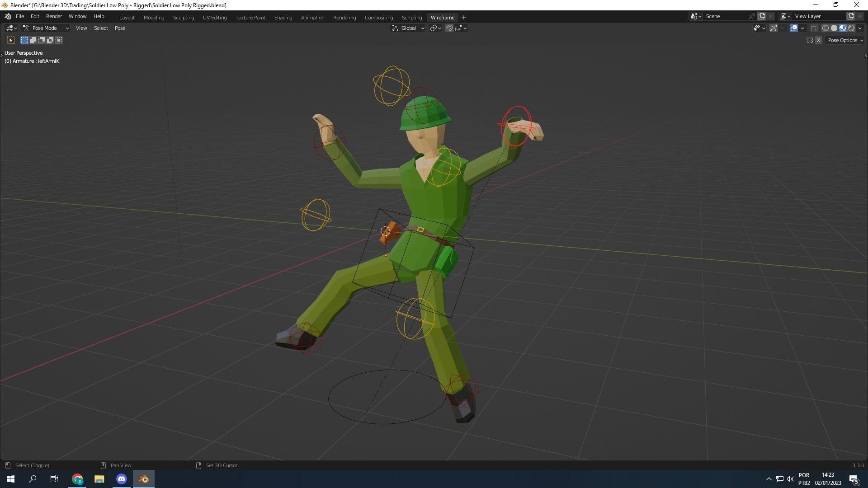Open Blender from the Windows taskbar
Image resolution: width=868 pixels, height=488 pixels.
point(143,479)
